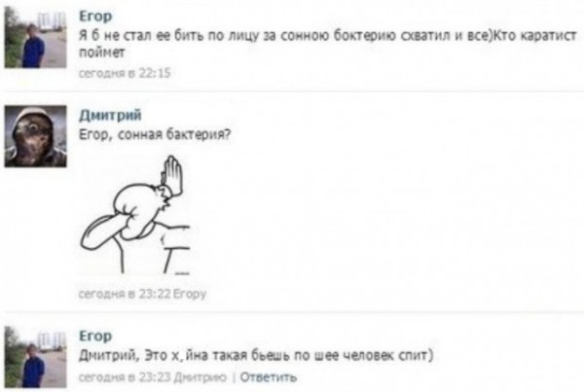Click the Егор, mention in Дмитрий's comment

point(95,134)
